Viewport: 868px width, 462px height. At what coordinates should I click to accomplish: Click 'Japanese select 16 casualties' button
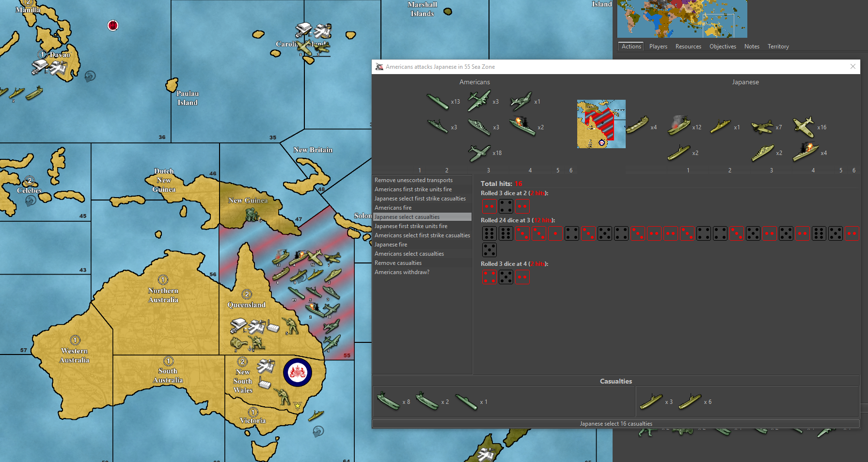pos(616,424)
